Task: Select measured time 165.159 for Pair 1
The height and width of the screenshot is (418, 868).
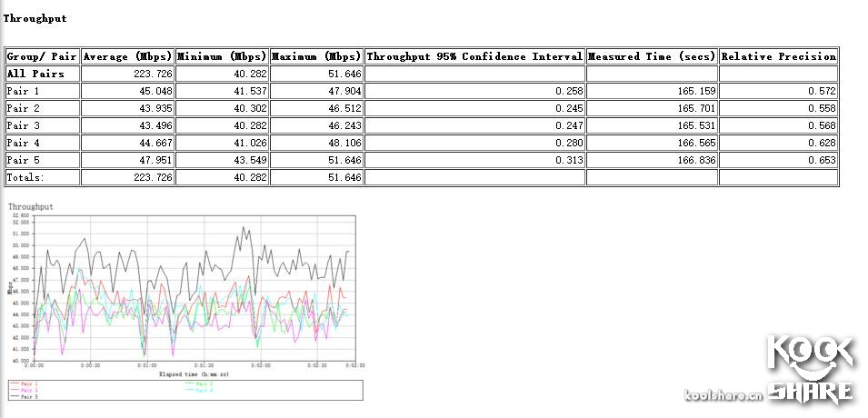Action: tap(697, 91)
